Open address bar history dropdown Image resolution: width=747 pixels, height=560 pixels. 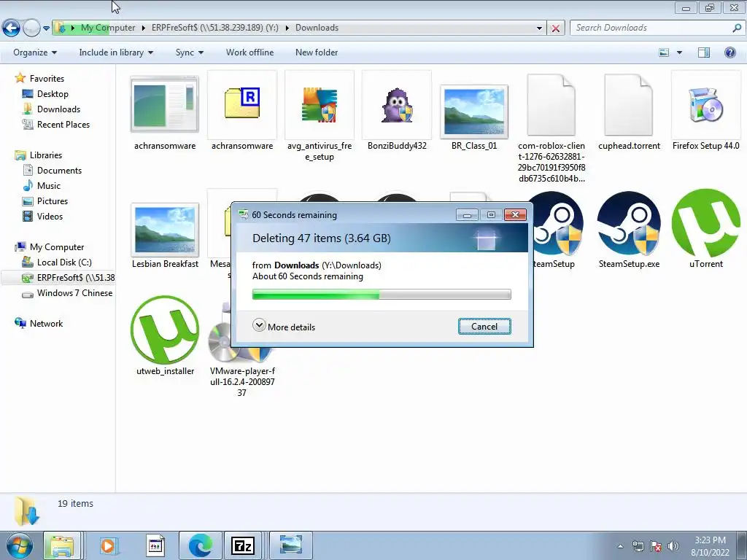539,28
